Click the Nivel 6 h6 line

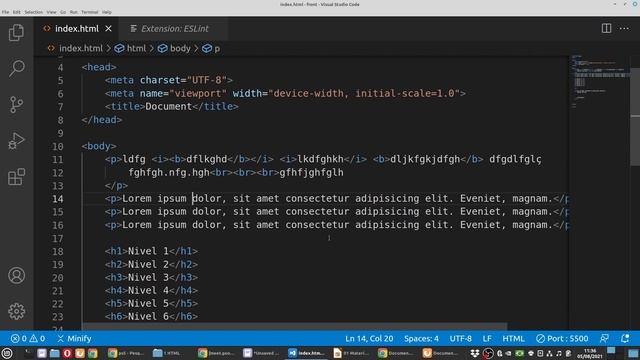151,316
